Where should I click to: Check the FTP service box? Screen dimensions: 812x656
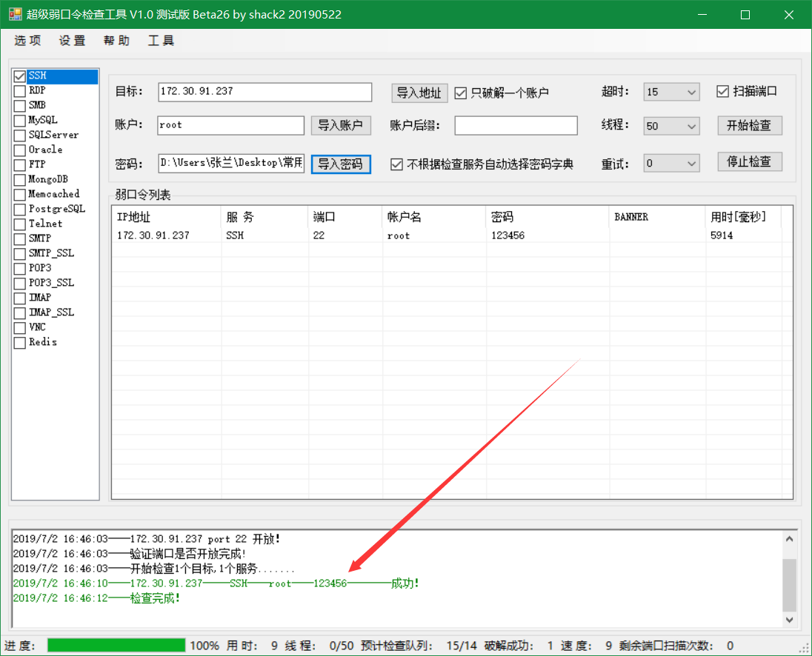pos(20,165)
